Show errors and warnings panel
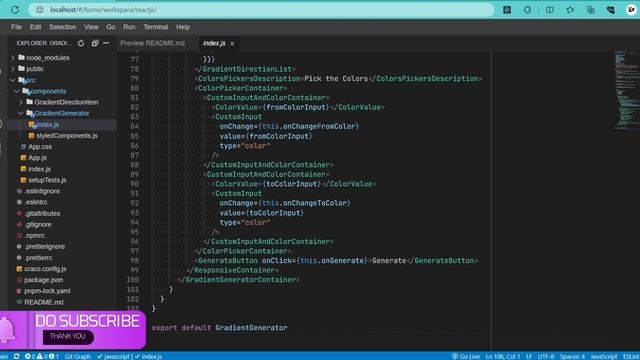Screen dimensions: 640x360 pos(42,356)
